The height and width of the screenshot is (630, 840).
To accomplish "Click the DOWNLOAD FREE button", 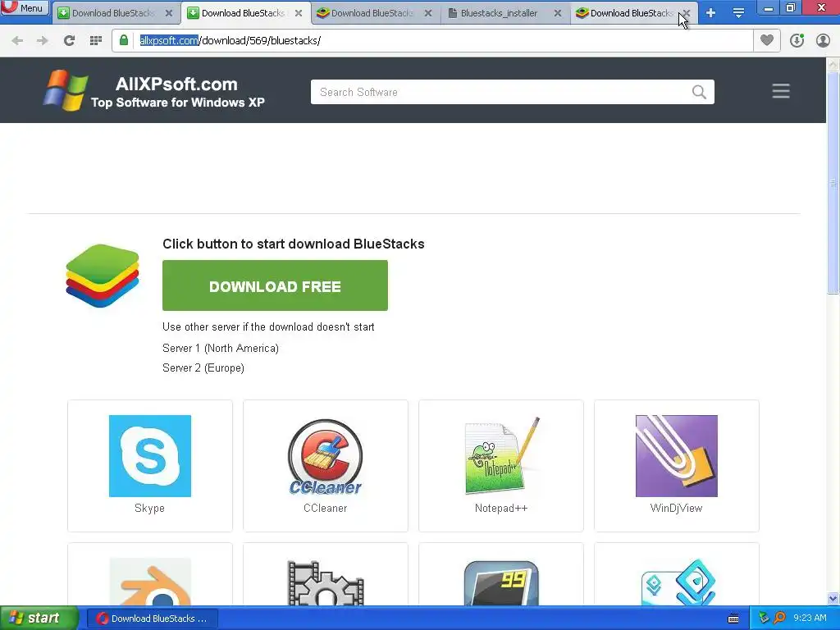I will point(275,285).
